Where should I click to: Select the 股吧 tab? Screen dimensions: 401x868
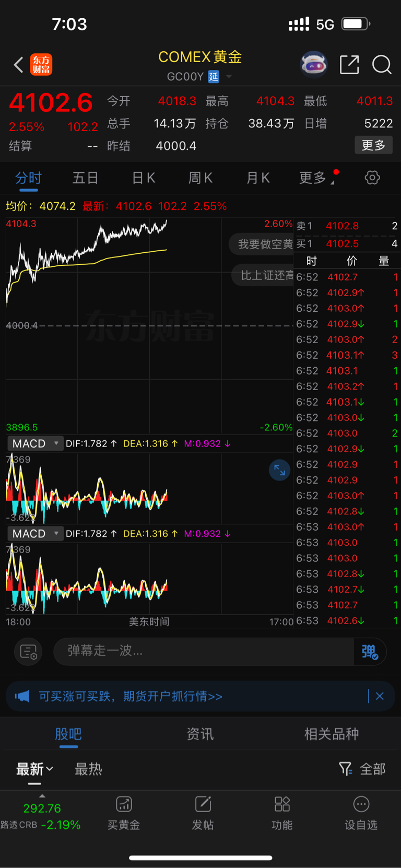(x=68, y=734)
